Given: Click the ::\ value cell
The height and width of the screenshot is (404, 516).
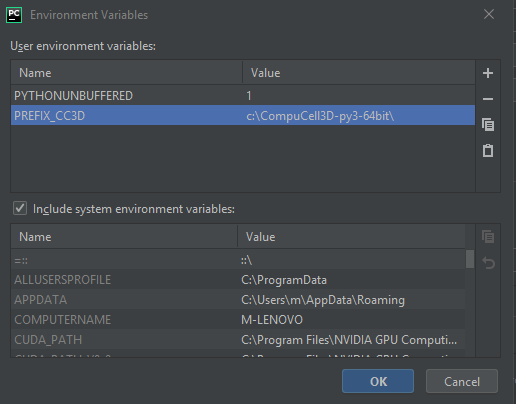Looking at the screenshot, I should coord(351,260).
